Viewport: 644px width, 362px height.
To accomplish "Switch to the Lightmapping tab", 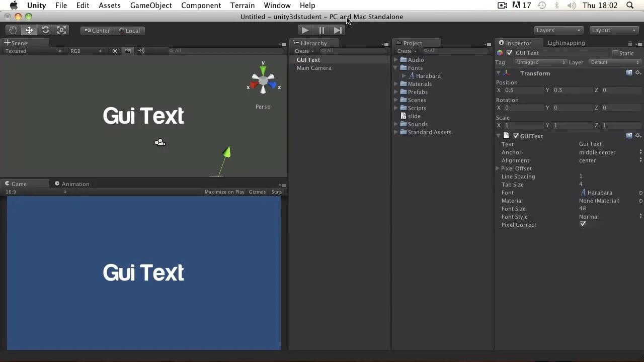I will pos(566,43).
